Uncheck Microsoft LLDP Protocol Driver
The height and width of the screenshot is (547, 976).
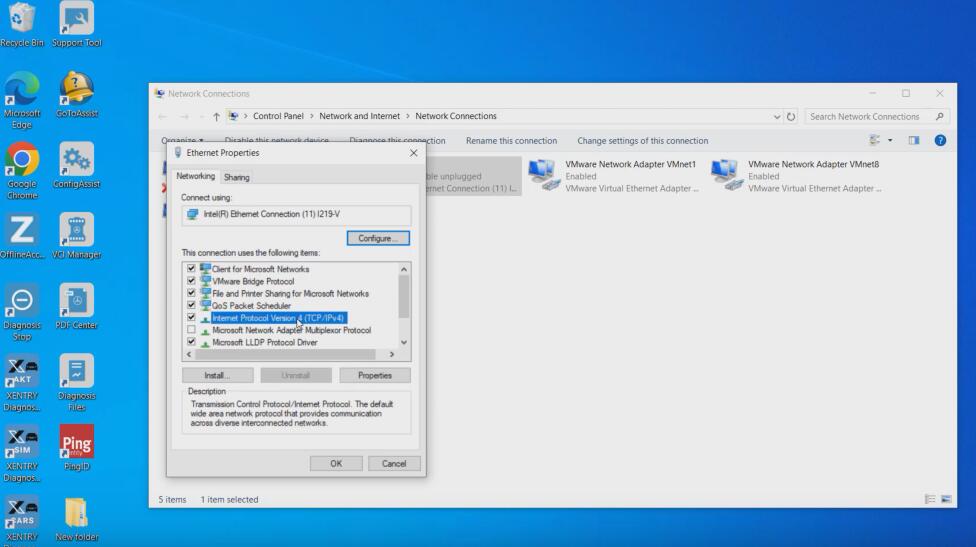coord(191,342)
